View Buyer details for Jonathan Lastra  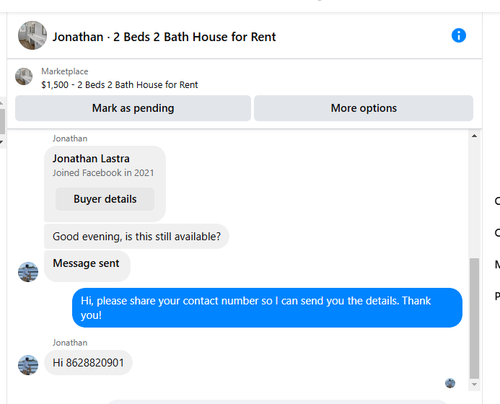tap(105, 199)
